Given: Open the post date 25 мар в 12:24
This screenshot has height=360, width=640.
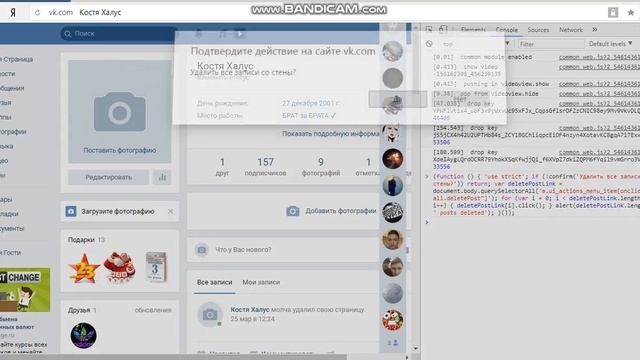Looking at the screenshot, I should tap(252, 319).
